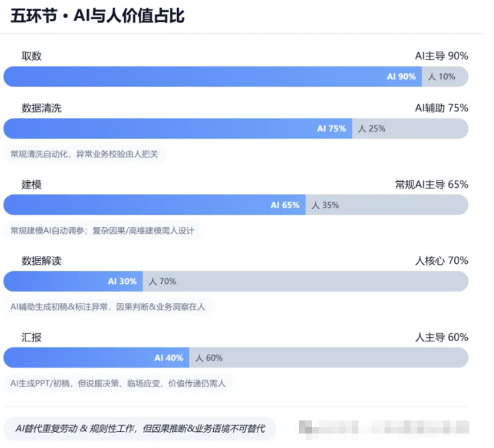Click the gray 人 10% bar segment
The image size is (494, 448).
[445, 77]
